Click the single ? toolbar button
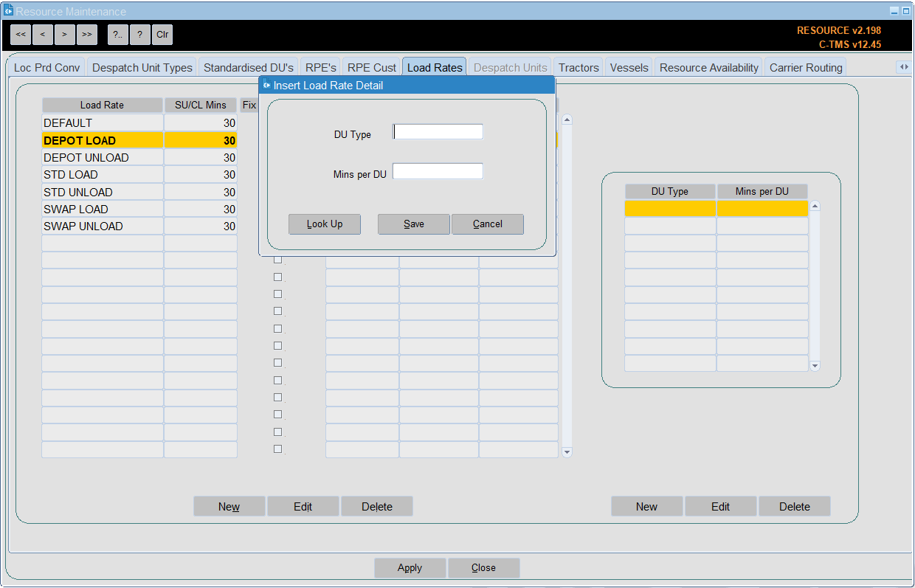 tap(139, 34)
